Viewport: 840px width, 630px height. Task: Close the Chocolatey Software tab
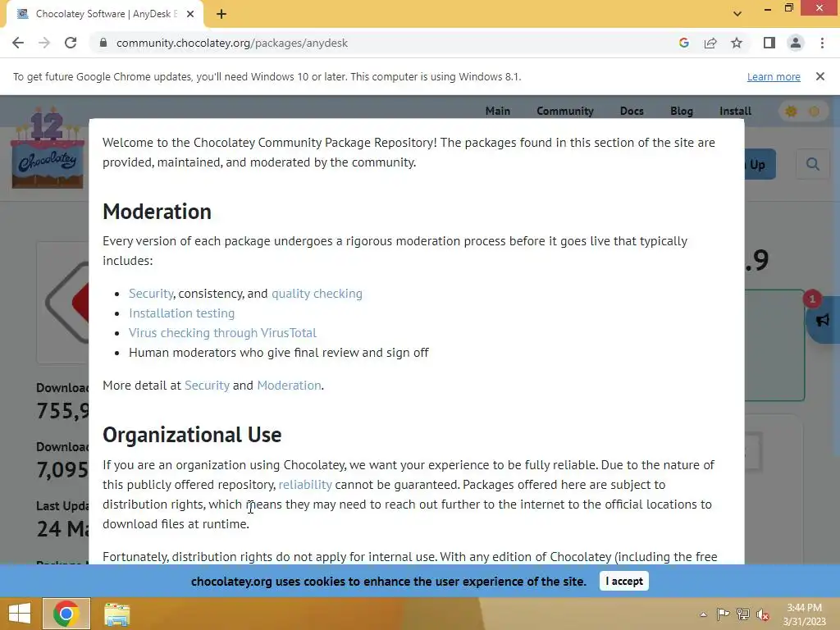[x=190, y=14]
